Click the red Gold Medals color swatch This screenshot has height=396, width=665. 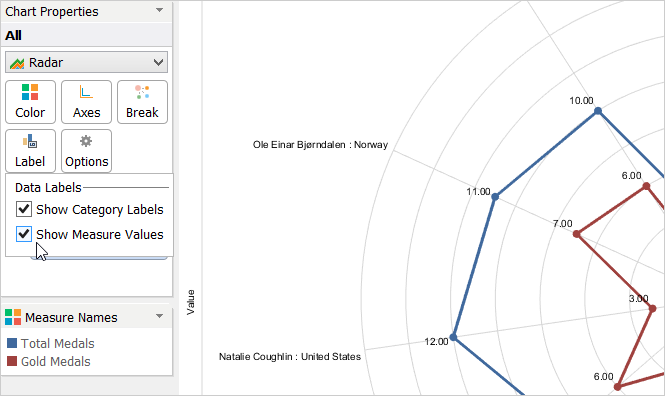pyautogui.click(x=12, y=361)
